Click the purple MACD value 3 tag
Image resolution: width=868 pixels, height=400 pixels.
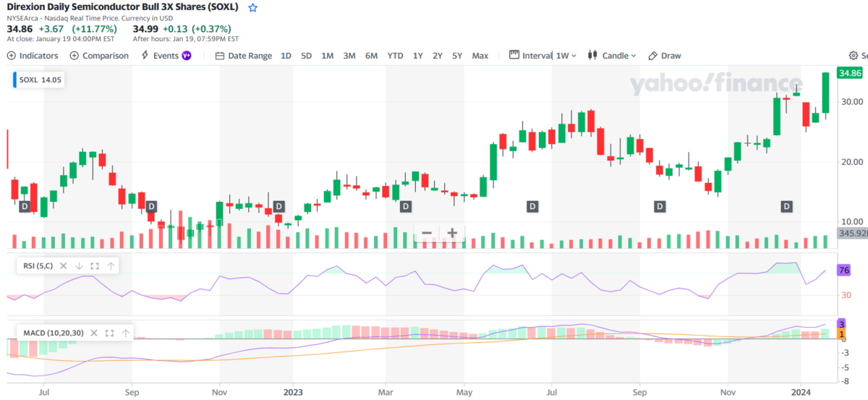pos(841,324)
